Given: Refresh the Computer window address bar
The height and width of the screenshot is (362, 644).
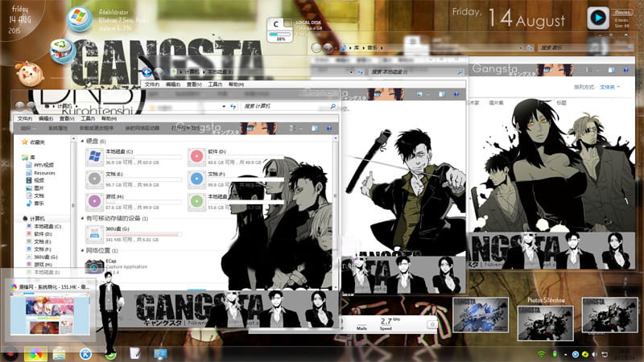Looking at the screenshot, I should (x=233, y=106).
